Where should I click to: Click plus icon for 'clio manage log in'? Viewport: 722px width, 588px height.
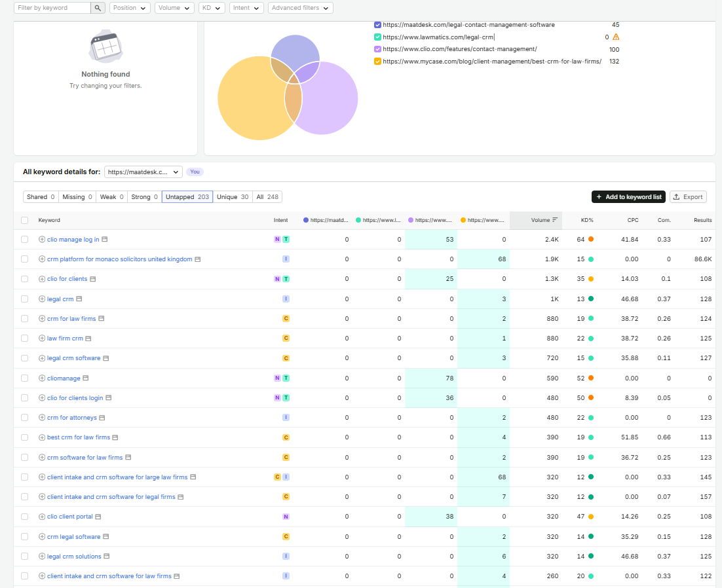(x=42, y=239)
